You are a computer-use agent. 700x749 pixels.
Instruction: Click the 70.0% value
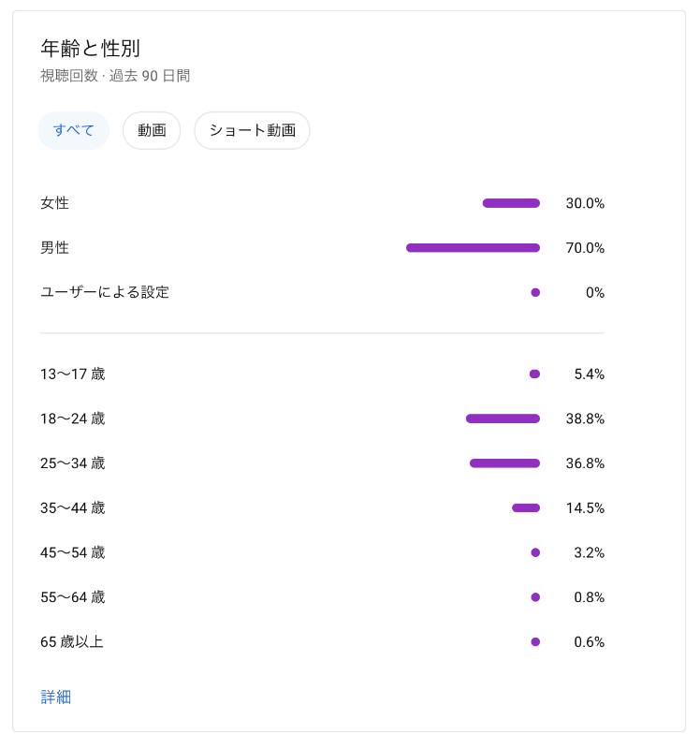click(x=585, y=248)
